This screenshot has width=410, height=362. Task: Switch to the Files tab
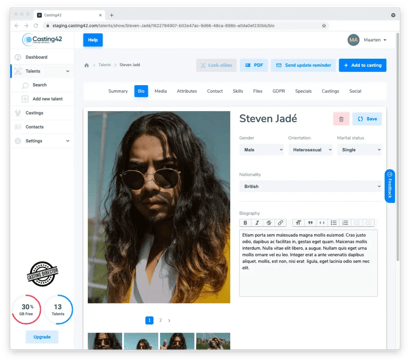(258, 91)
